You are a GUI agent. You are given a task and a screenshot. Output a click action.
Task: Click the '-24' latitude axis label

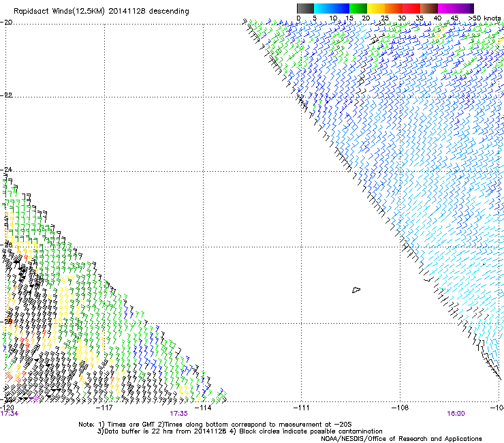(x=6, y=169)
